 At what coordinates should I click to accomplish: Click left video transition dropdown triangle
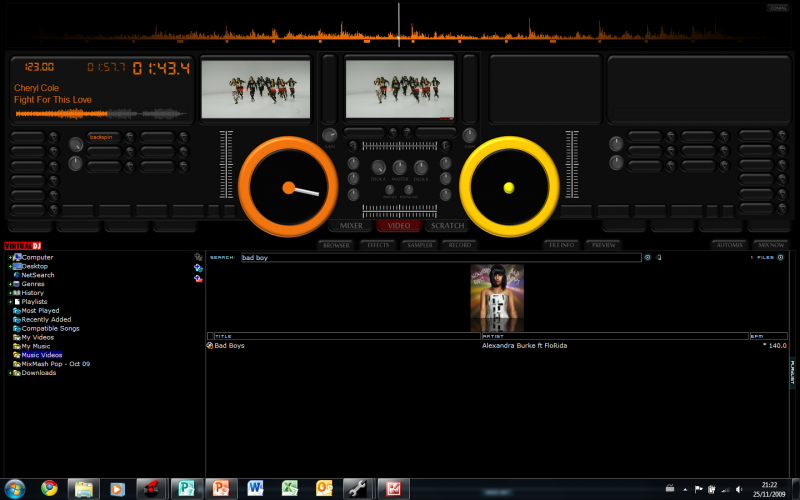pos(393,133)
